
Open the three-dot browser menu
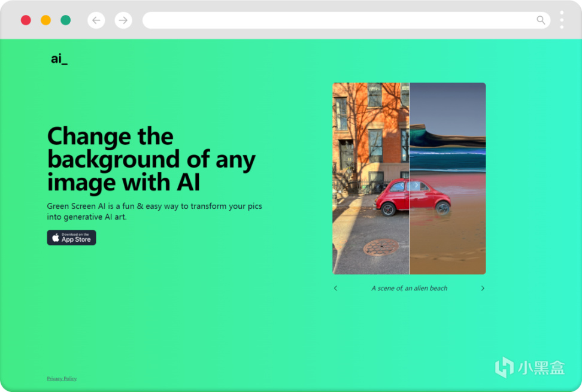562,20
